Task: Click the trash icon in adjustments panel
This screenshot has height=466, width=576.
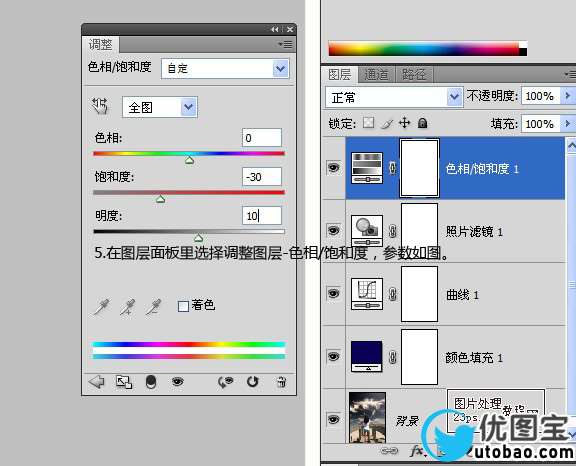Action: pos(281,382)
